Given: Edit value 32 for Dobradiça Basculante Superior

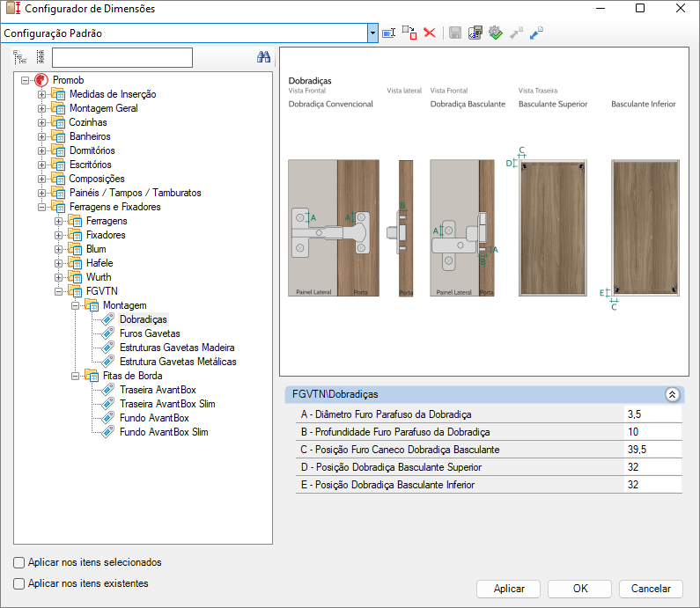Looking at the screenshot, I should coord(652,467).
